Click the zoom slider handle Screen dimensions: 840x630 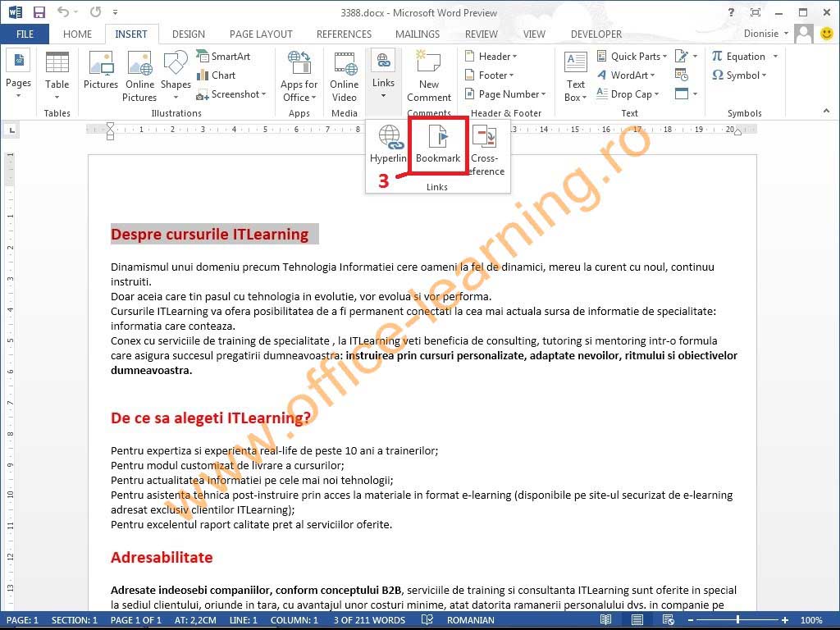737,620
